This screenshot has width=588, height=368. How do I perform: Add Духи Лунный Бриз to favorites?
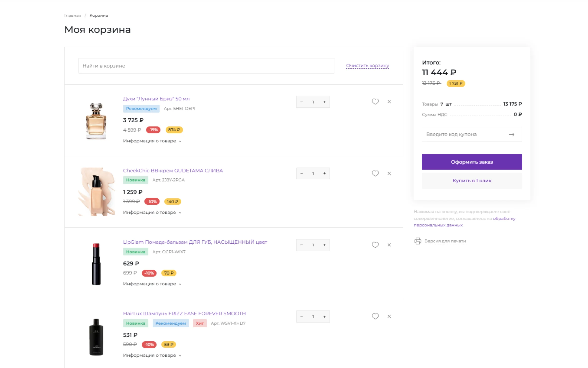pos(375,102)
